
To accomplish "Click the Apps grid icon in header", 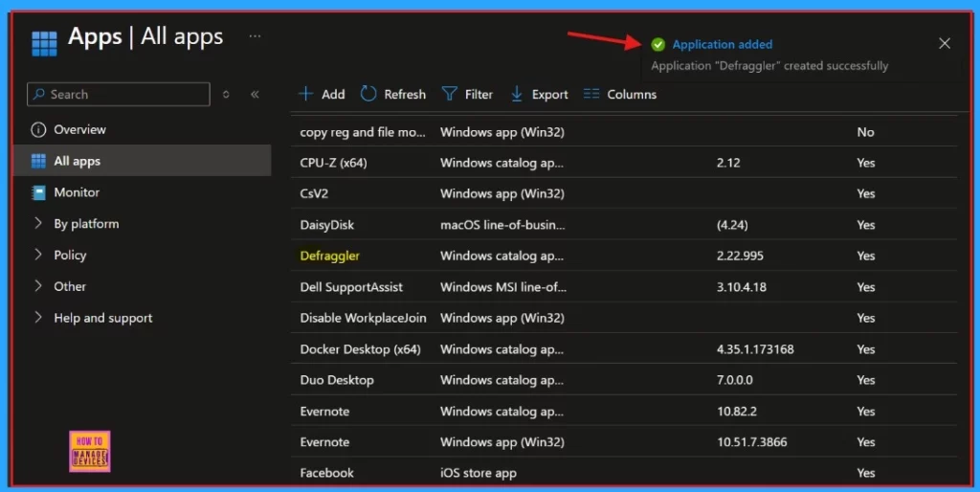I will (x=44, y=43).
